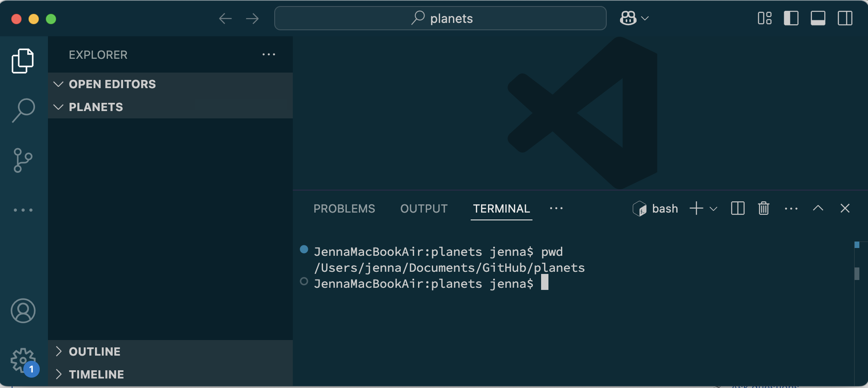The width and height of the screenshot is (868, 388).
Task: Toggle bottom panel visibility
Action: (x=818, y=18)
